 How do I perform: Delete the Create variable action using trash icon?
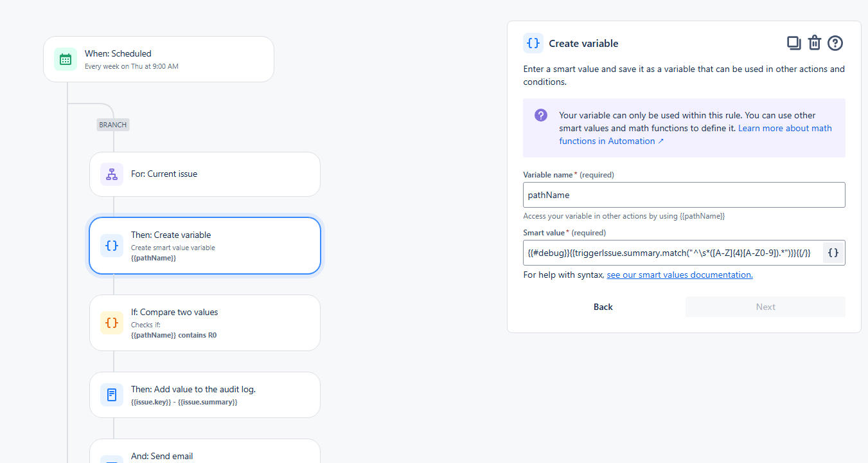[x=814, y=42]
